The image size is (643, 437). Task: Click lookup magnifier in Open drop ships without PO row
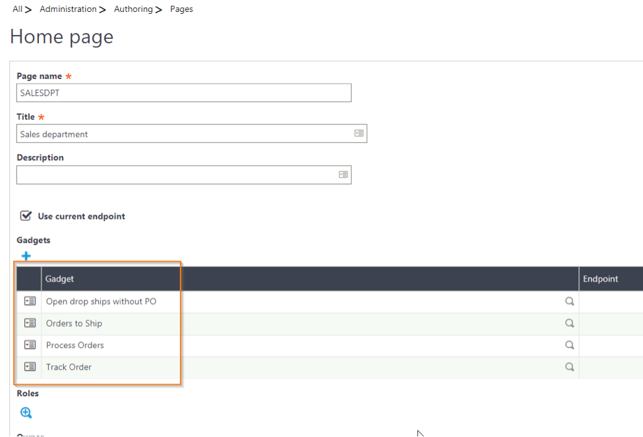click(x=569, y=301)
